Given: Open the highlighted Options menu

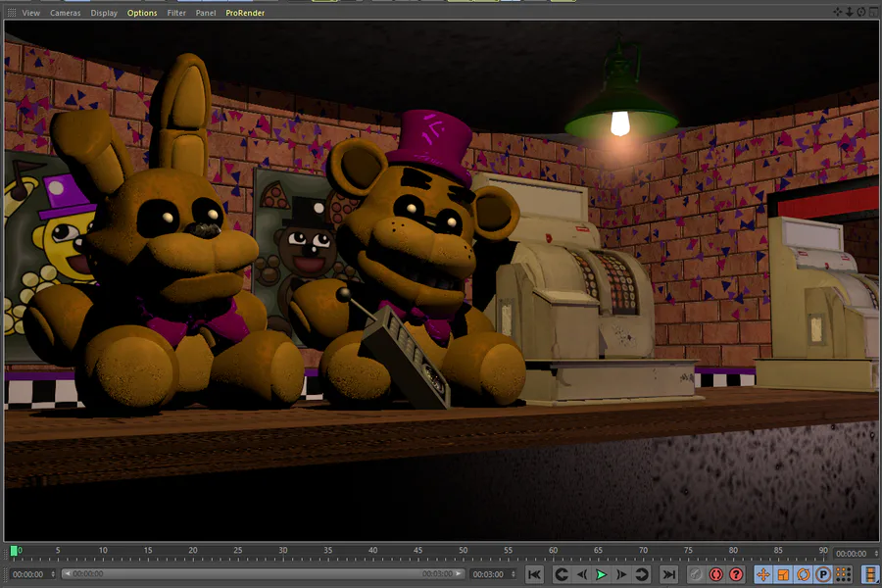Looking at the screenshot, I should pos(142,13).
